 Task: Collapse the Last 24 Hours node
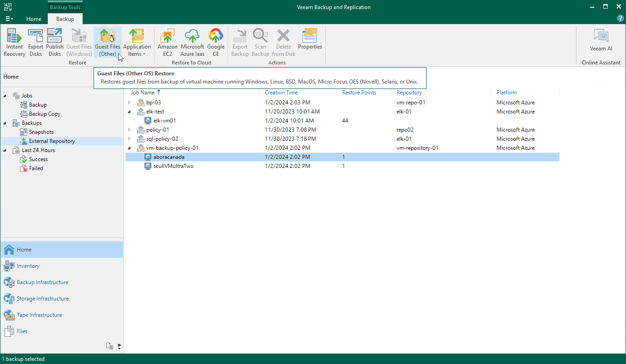[5, 150]
